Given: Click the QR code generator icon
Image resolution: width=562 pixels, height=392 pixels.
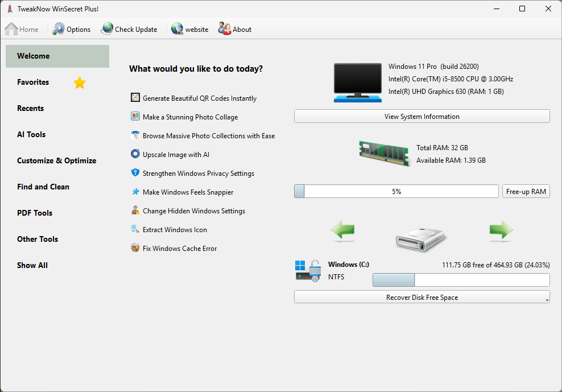Looking at the screenshot, I should [135, 98].
